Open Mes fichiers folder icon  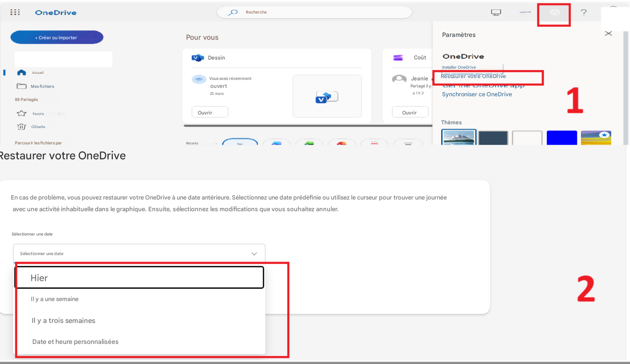21,86
